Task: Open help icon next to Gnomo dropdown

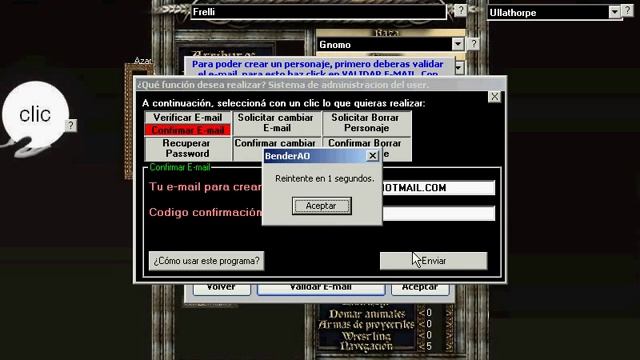Action: [473, 44]
